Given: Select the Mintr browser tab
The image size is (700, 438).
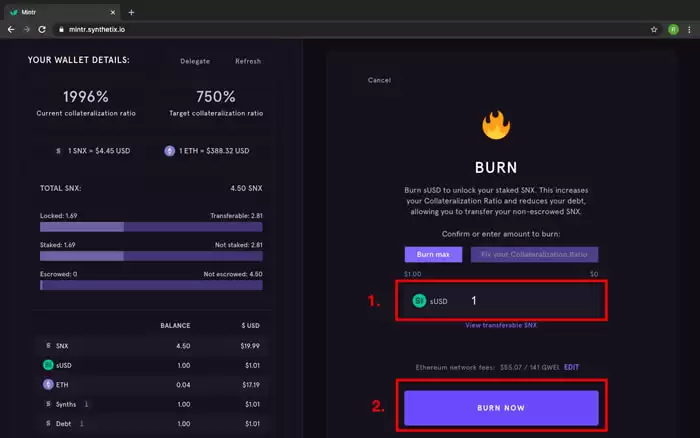Looking at the screenshot, I should coord(60,11).
